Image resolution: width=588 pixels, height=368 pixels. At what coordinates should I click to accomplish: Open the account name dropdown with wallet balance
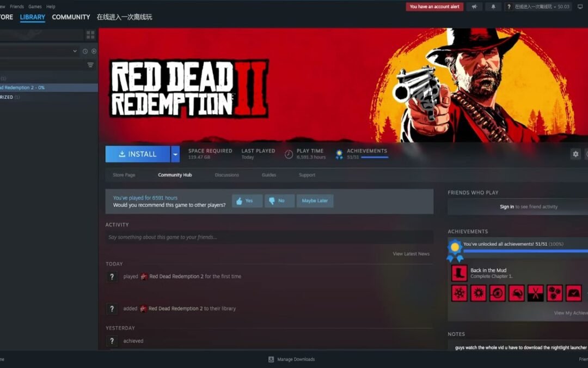pos(542,7)
